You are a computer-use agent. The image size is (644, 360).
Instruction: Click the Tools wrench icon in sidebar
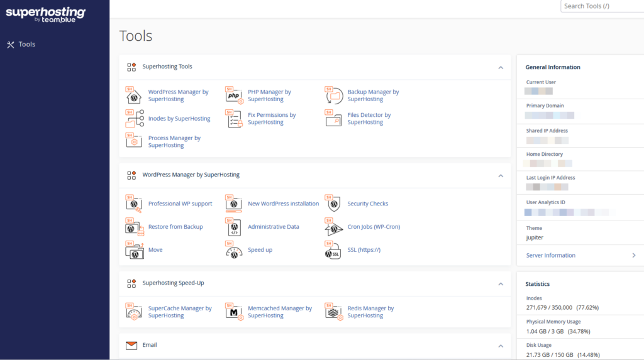[x=11, y=45]
